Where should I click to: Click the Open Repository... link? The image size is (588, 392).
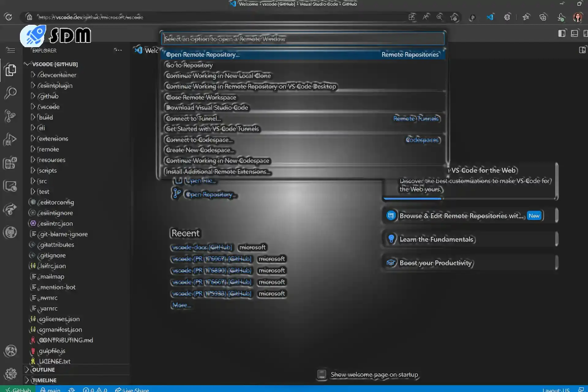(x=211, y=194)
